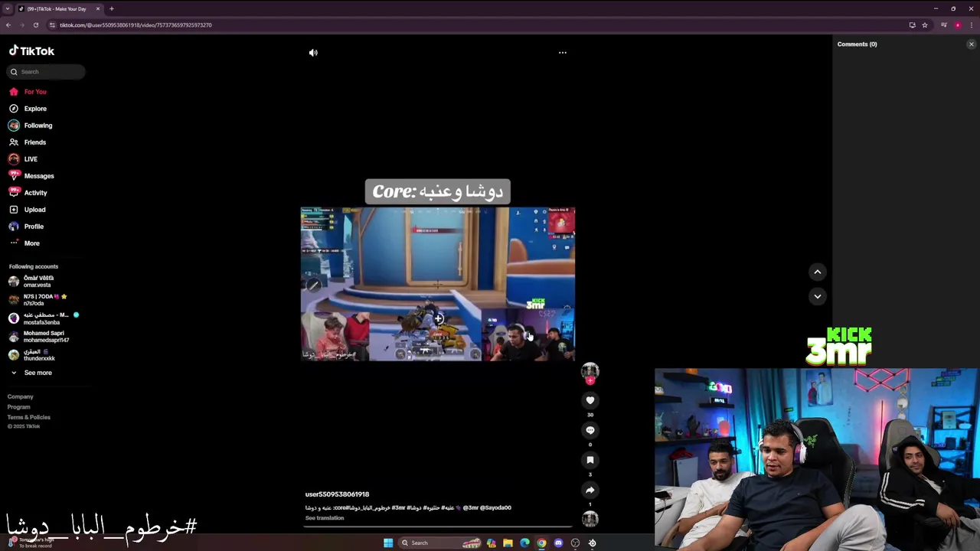Open the Chrome three-dots menu
Image resolution: width=980 pixels, height=551 pixels.
(x=972, y=25)
